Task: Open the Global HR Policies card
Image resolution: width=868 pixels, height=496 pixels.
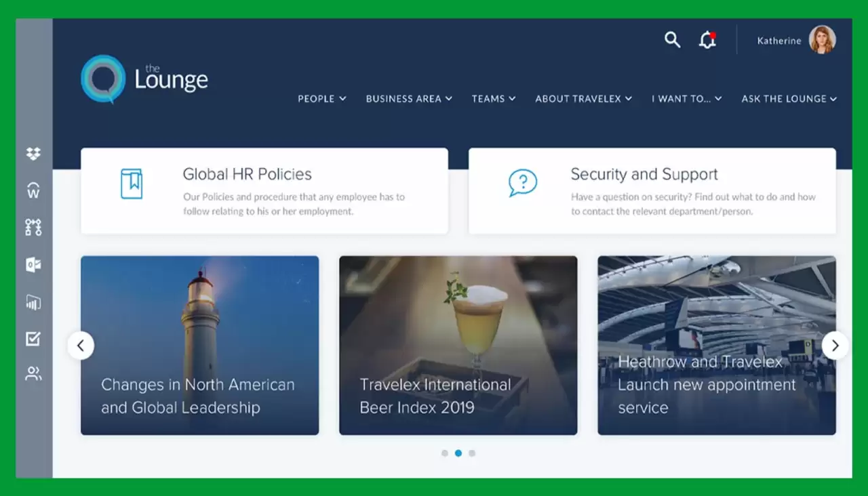Action: pos(264,190)
